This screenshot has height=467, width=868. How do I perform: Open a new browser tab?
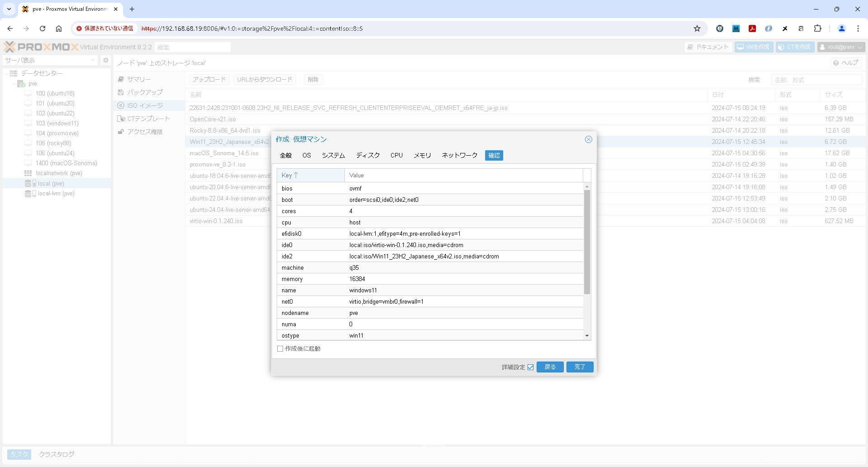point(132,9)
